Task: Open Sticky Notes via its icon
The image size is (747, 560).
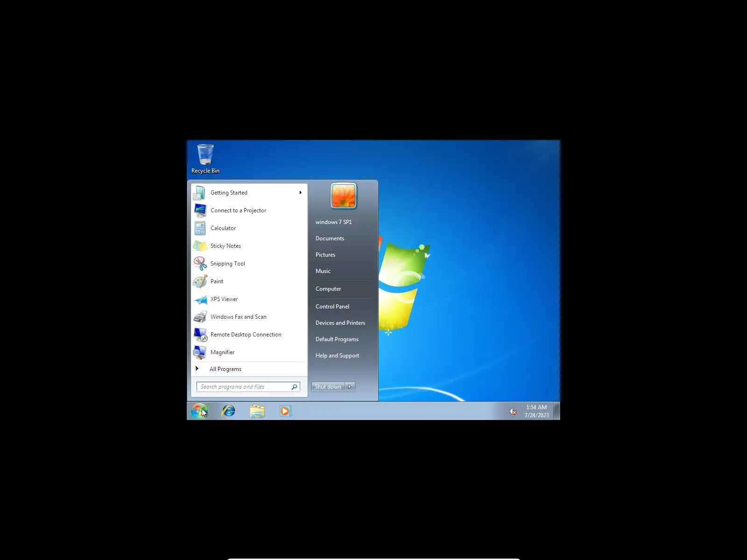Action: pos(200,246)
